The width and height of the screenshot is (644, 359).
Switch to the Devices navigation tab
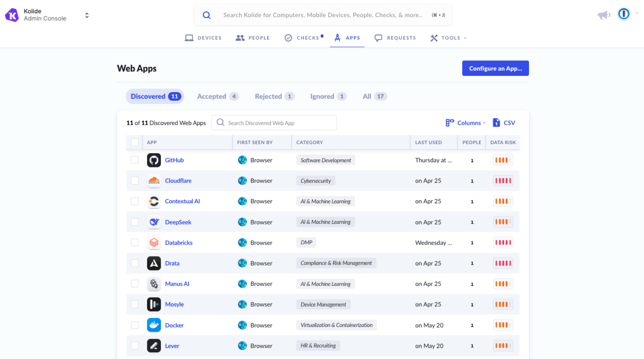coord(203,37)
